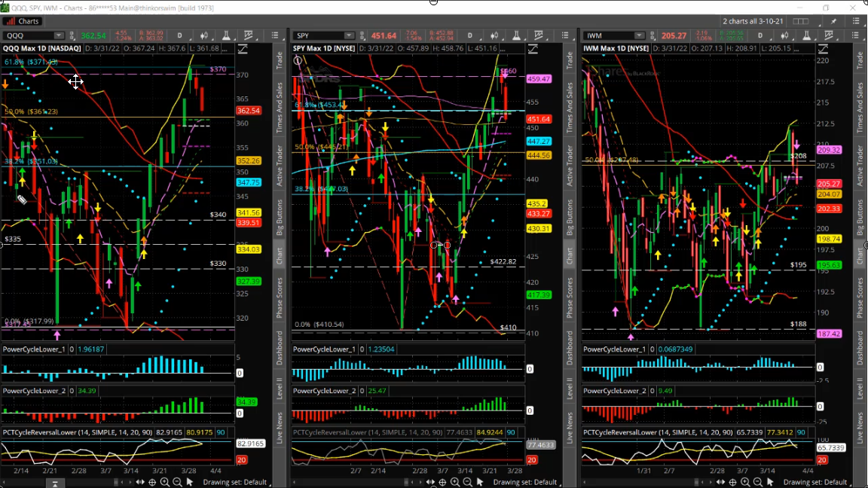Viewport: 868px width, 488px height.
Task: Select Chart side tab in SPY panel
Action: (570, 255)
